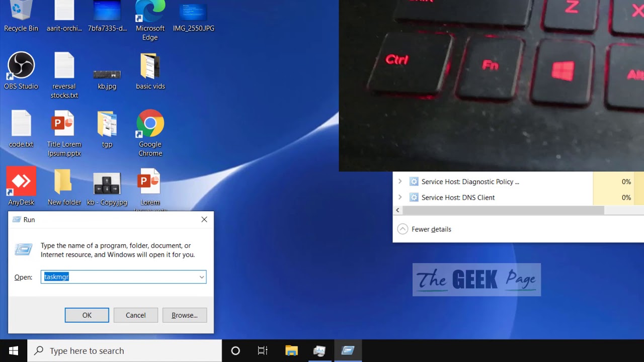This screenshot has height=362, width=644.
Task: Click the 0% value in Diagnostic Policy row
Action: pyautogui.click(x=626, y=182)
